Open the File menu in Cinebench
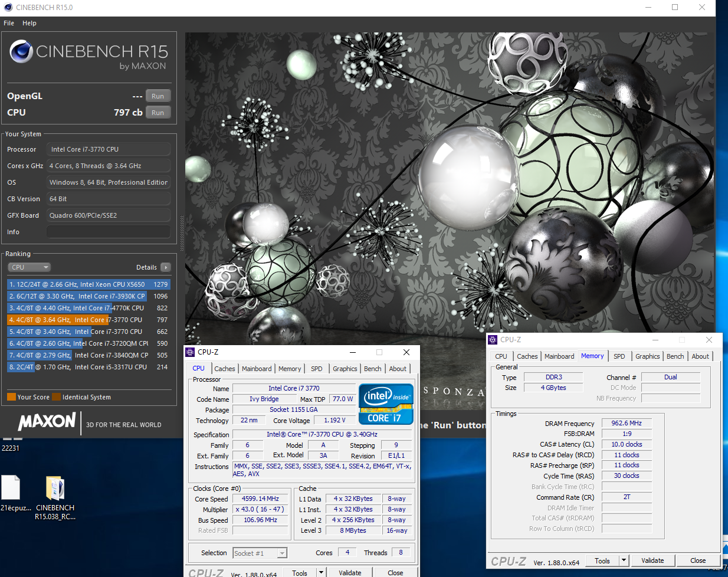This screenshot has height=577, width=728. tap(9, 23)
